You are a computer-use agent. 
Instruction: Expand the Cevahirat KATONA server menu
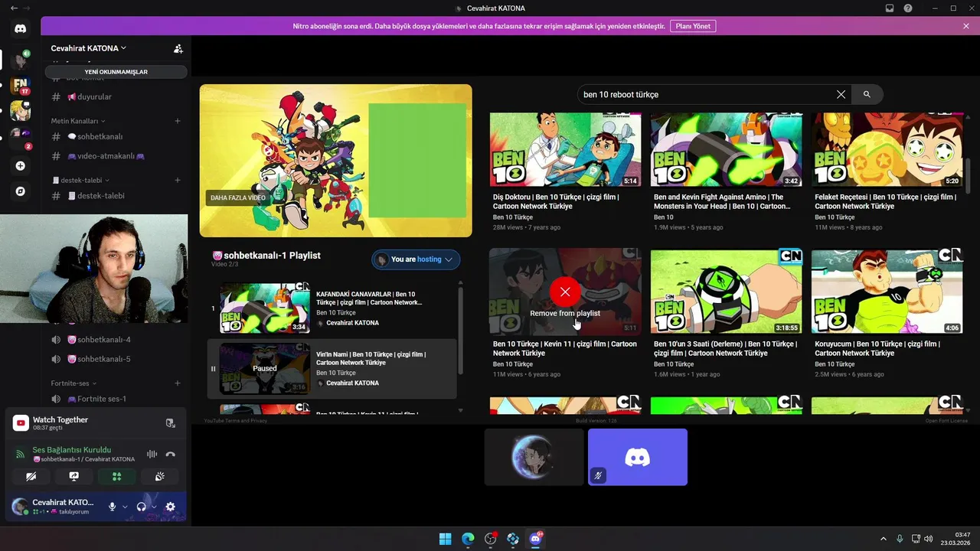coord(89,48)
